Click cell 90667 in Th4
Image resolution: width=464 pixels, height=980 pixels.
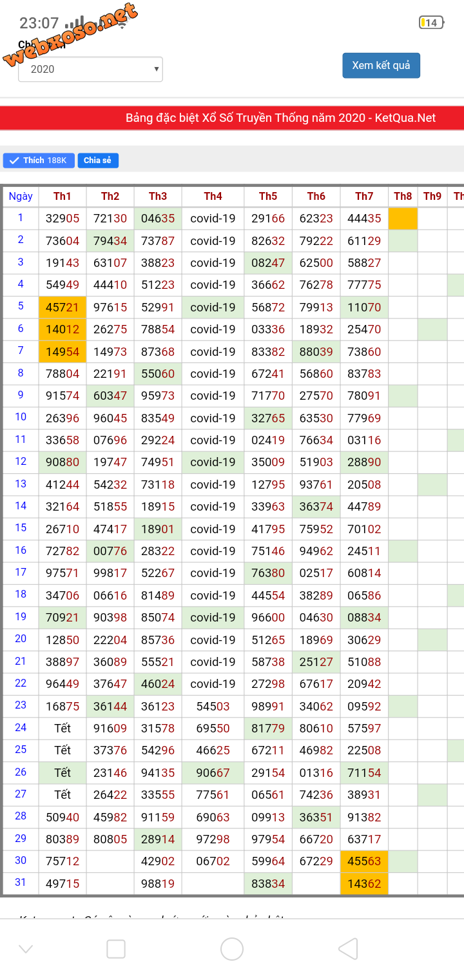pos(213,772)
